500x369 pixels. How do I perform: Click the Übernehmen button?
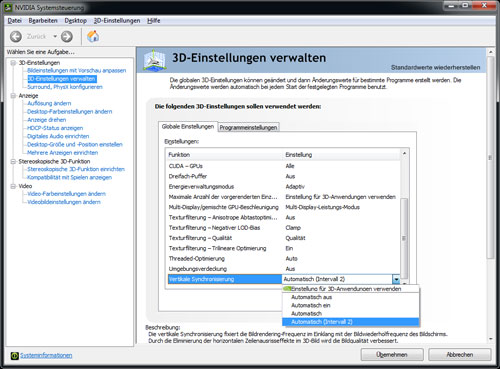pos(392,355)
